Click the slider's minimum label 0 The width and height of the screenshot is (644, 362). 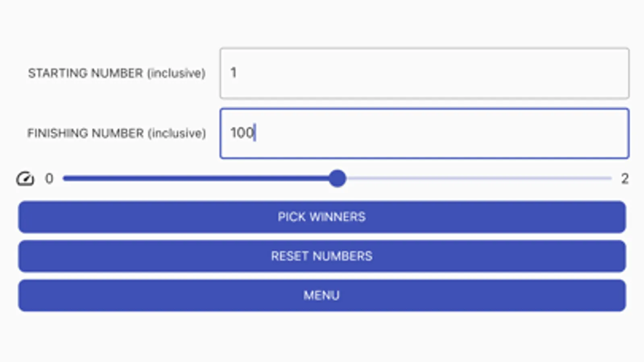[49, 179]
